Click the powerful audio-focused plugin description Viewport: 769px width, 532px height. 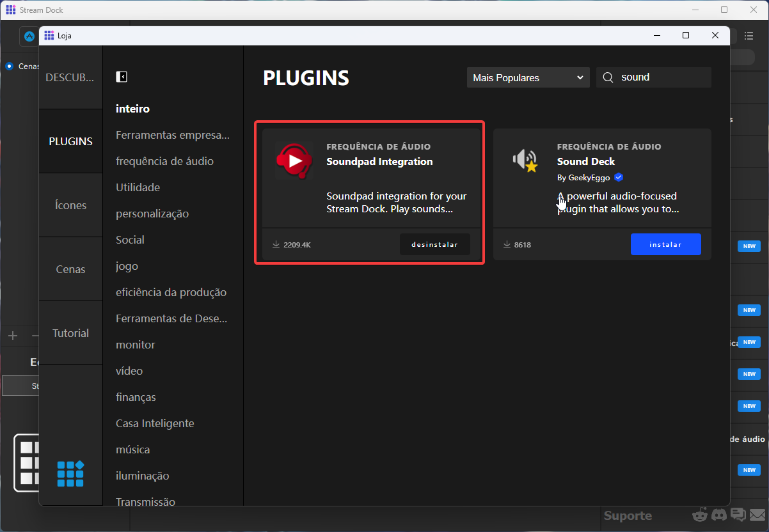618,203
